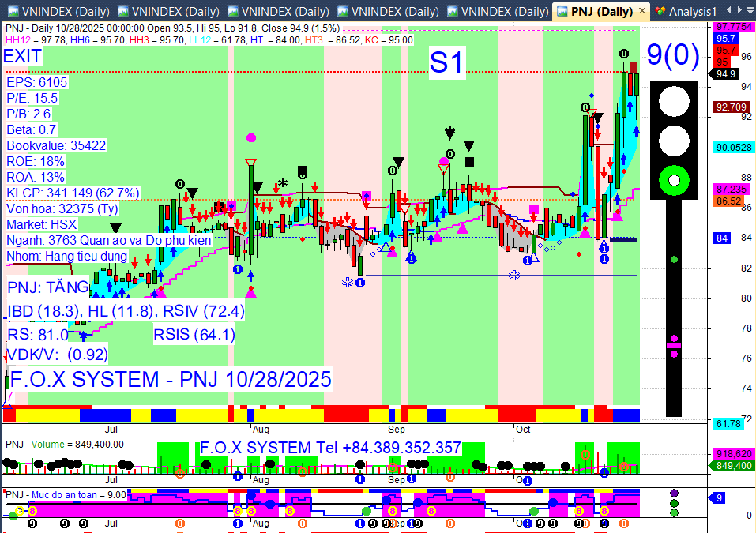Click the Analysis1 colored cubes icon

coord(660,11)
